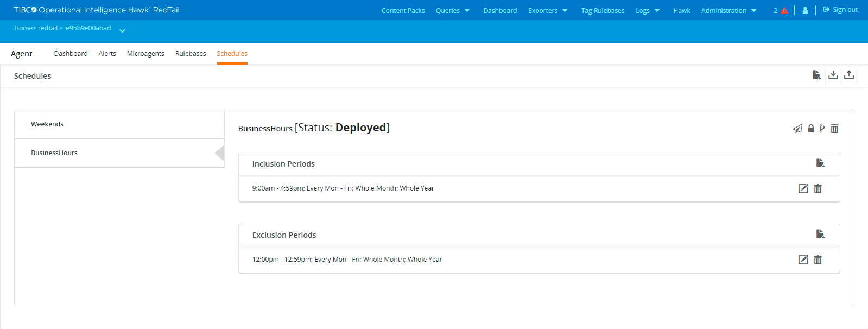
Task: Deploy BusinessHours using paper plane icon
Action: pyautogui.click(x=797, y=129)
